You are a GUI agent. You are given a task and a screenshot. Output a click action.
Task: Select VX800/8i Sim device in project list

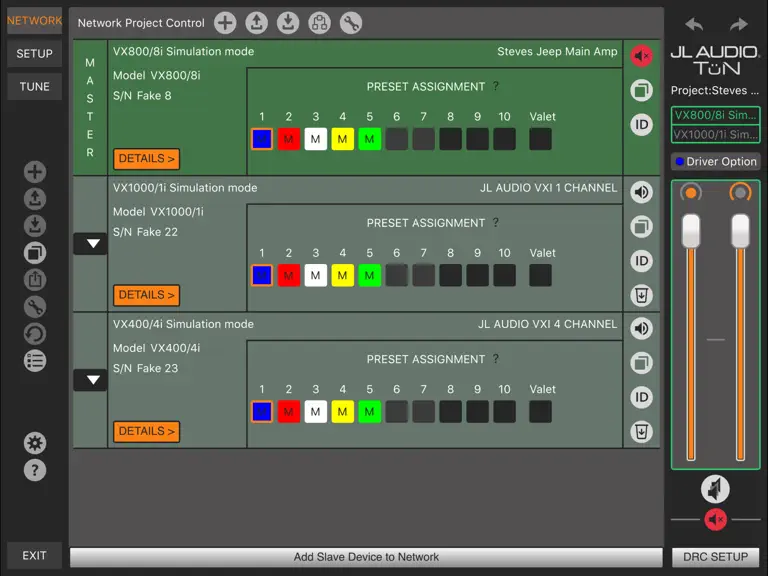(716, 115)
